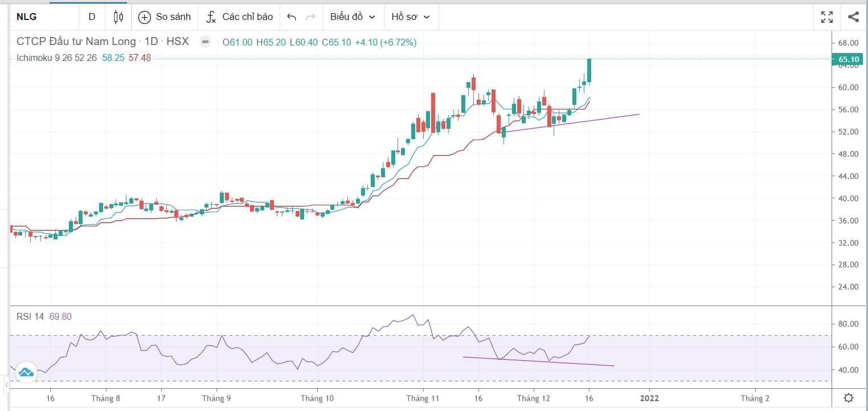868x411 pixels.
Task: Click the share chart icon
Action: (x=853, y=17)
